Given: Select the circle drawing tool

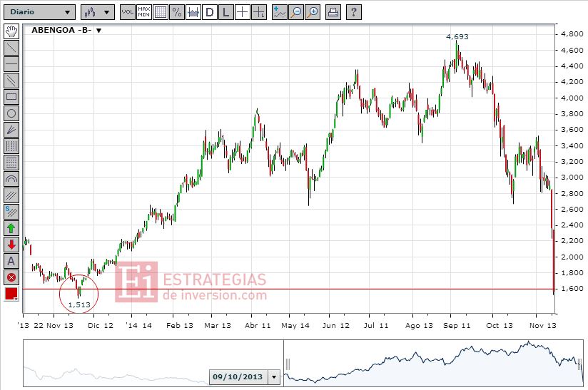Looking at the screenshot, I should point(11,113).
